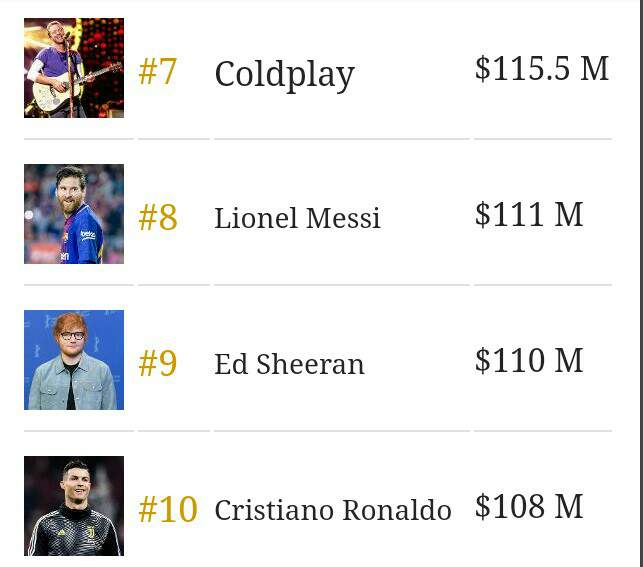This screenshot has width=643, height=567.
Task: Select the $111 M earnings figure
Action: click(529, 214)
